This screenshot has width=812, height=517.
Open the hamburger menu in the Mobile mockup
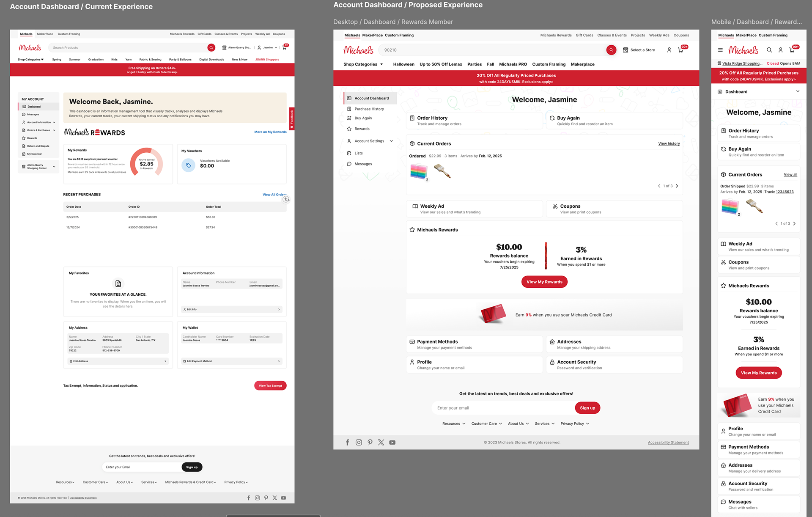pos(720,50)
